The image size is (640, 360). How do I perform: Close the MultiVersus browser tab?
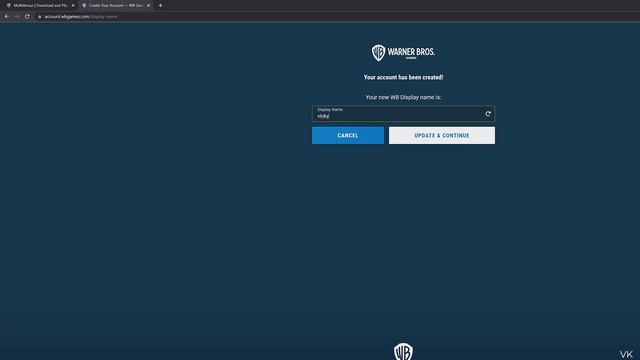(x=73, y=5)
